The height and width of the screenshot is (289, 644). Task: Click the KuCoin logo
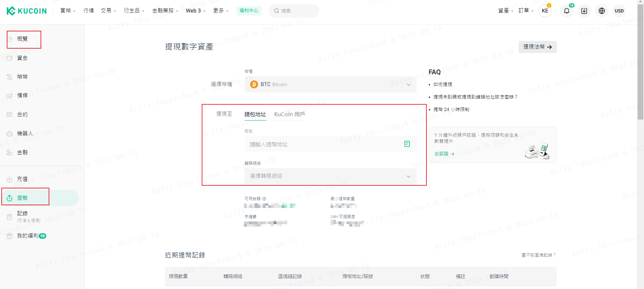[x=27, y=11]
